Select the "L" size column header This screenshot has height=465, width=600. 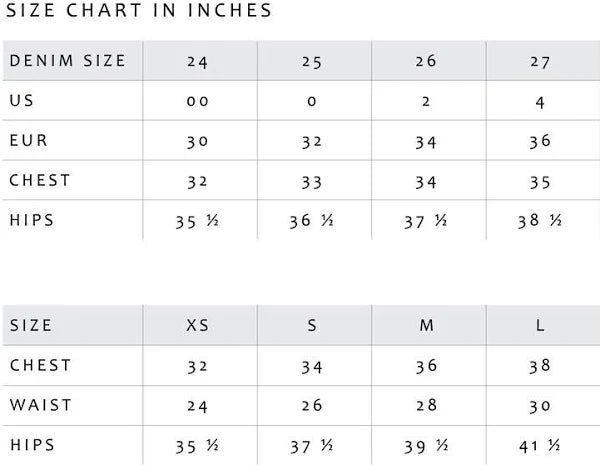541,326
